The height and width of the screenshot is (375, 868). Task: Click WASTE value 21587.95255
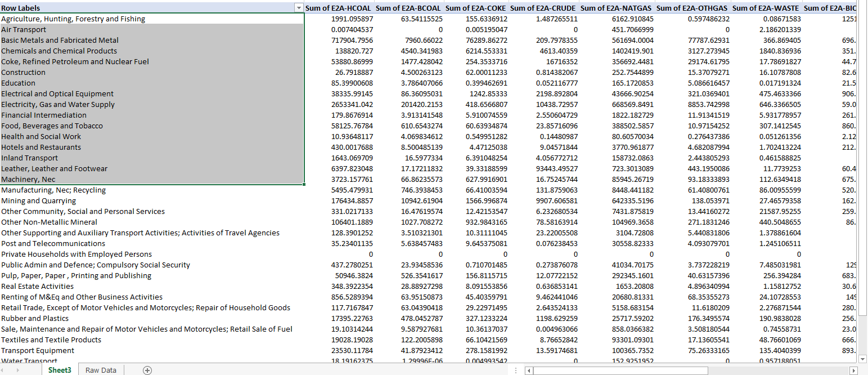(780, 212)
